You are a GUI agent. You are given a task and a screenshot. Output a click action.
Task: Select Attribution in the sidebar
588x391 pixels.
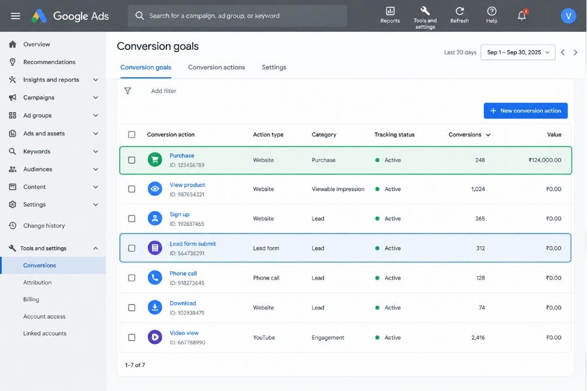38,282
